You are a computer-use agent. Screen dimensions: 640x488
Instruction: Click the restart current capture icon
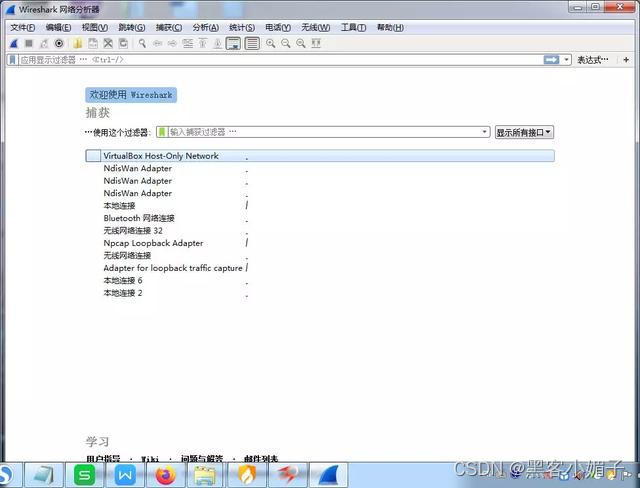[x=44, y=43]
